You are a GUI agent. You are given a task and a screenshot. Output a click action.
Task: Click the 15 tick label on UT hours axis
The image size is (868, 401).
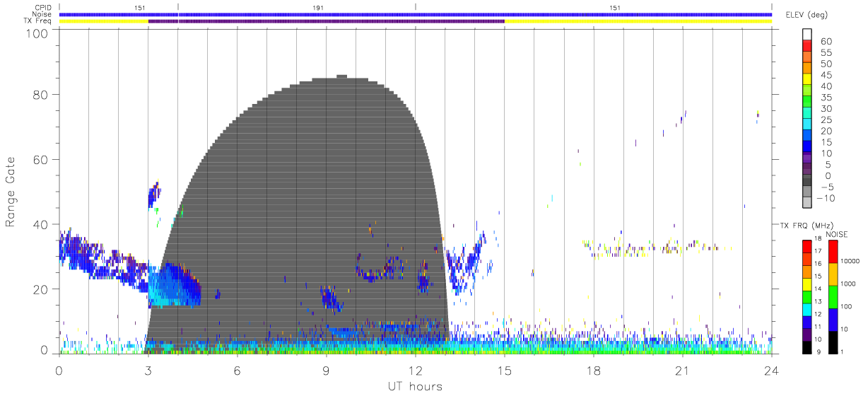pos(504,370)
